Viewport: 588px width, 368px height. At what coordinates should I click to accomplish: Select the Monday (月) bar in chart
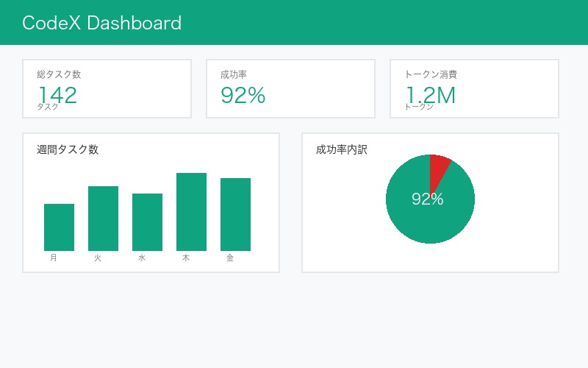(x=59, y=227)
